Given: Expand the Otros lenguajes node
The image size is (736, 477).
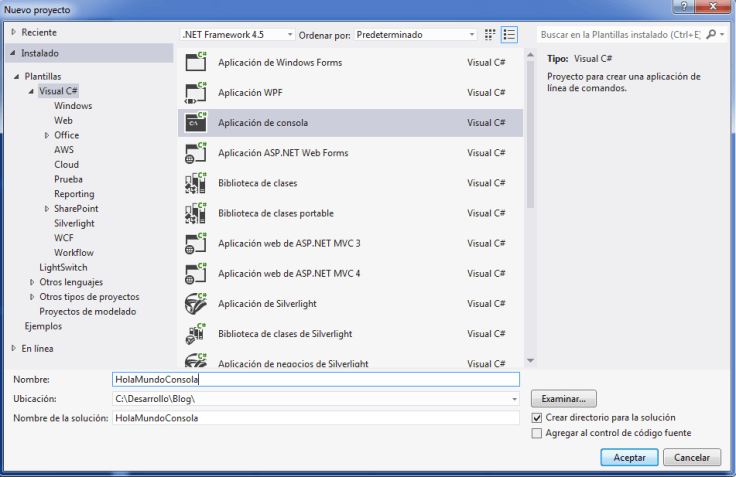Looking at the screenshot, I should [x=32, y=283].
